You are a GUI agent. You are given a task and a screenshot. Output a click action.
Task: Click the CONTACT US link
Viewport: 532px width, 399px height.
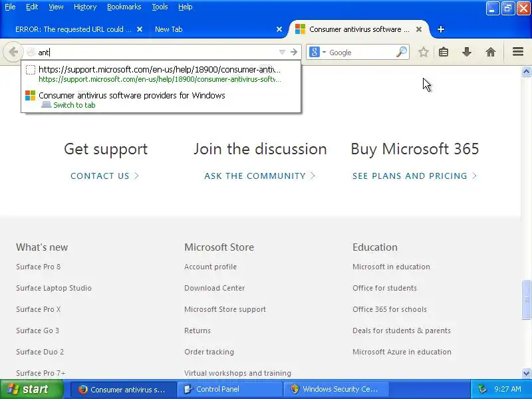[104, 176]
